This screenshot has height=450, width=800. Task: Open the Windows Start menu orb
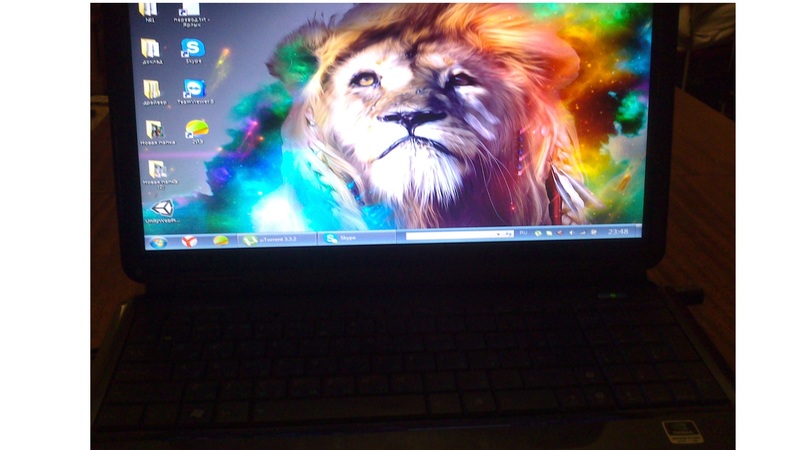158,242
